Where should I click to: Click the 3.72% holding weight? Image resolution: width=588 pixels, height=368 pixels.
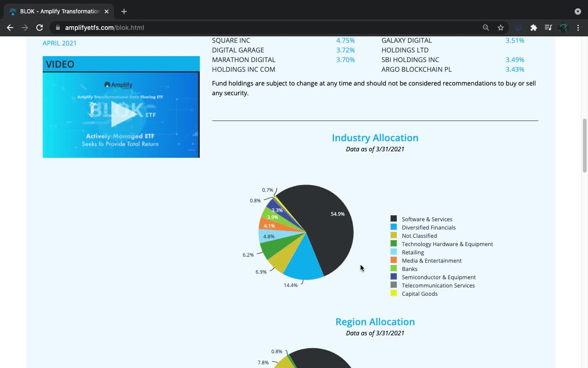[x=345, y=50]
